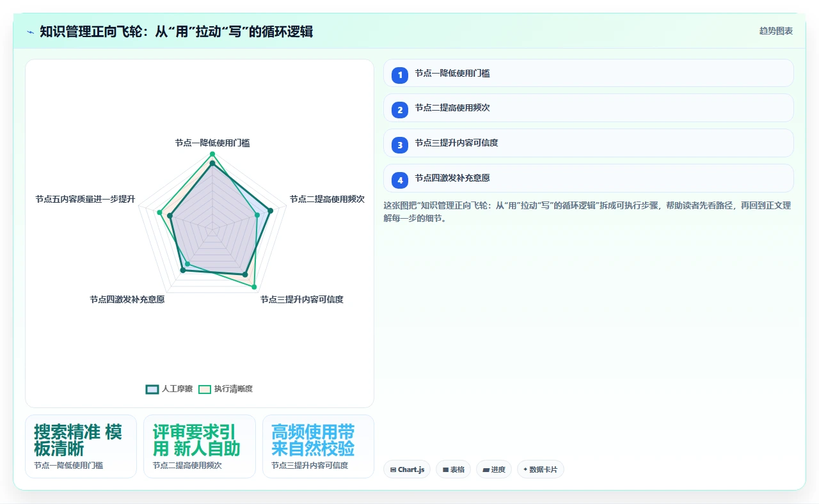The height and width of the screenshot is (504, 819).
Task: Click the number 4 step badge
Action: point(400,180)
